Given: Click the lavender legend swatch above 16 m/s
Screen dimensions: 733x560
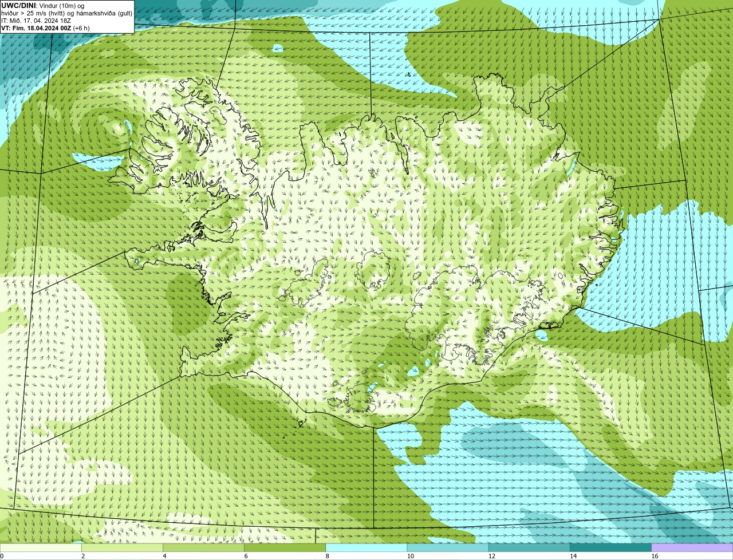Looking at the screenshot, I should tap(692, 547).
